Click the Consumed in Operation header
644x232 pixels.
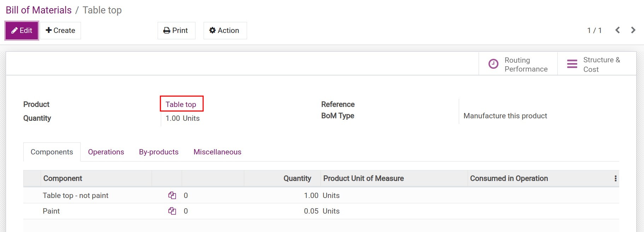[x=540, y=179]
